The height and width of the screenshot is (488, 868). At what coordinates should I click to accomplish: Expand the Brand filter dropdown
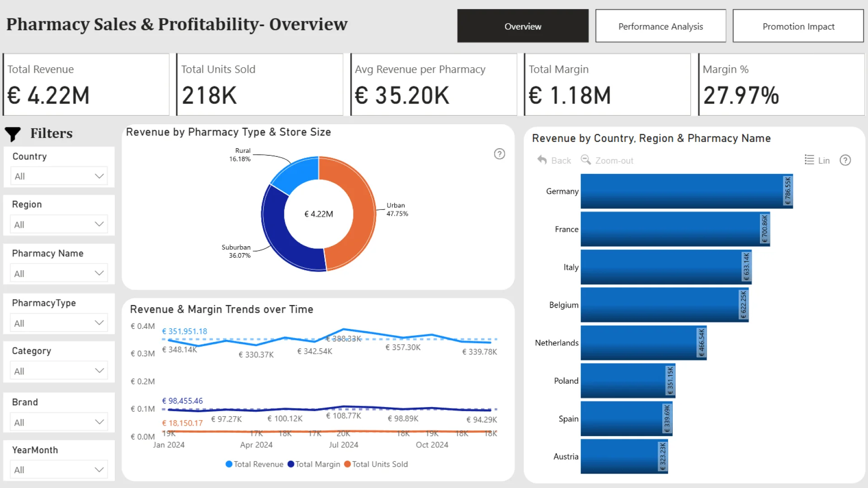pyautogui.click(x=59, y=422)
